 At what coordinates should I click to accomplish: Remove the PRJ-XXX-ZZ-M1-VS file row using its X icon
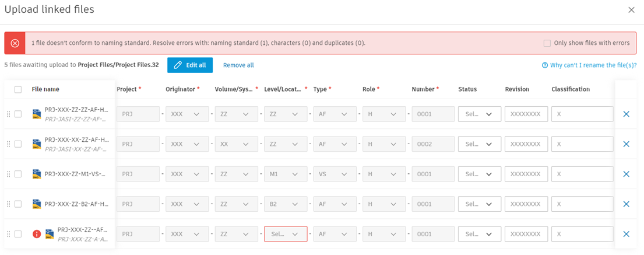626,174
